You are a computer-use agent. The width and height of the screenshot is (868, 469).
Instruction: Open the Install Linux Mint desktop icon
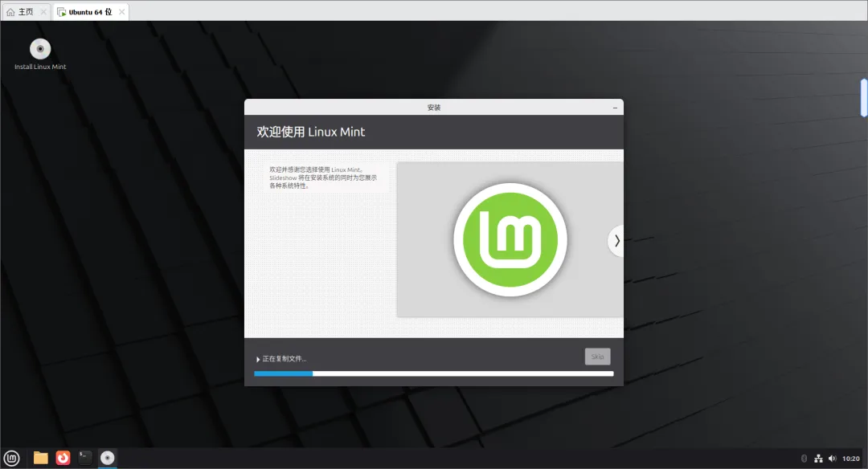[40, 54]
